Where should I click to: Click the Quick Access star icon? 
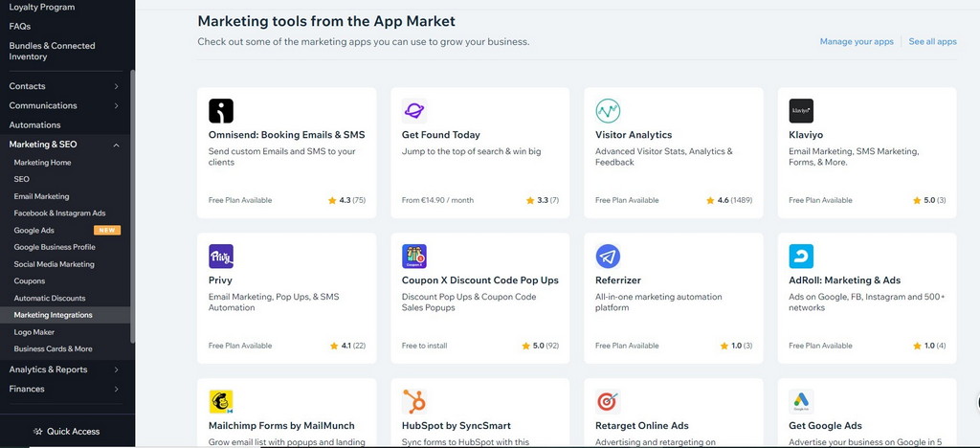tap(37, 431)
